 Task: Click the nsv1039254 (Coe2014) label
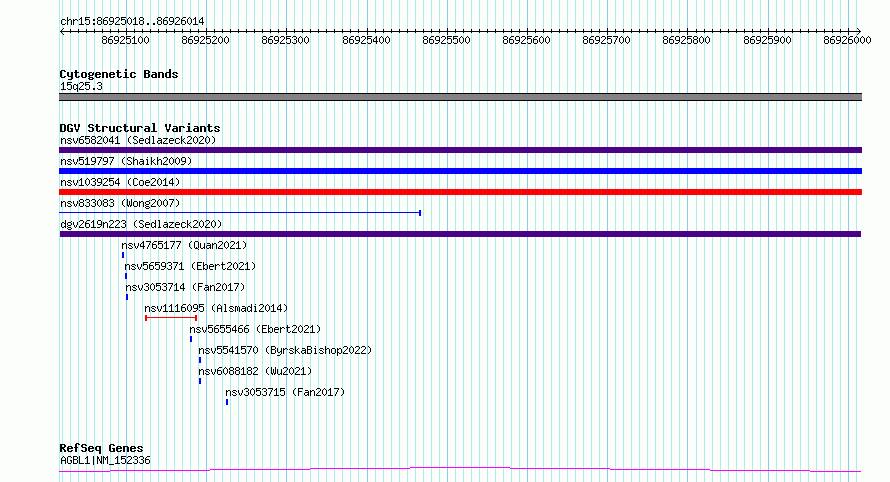(120, 182)
